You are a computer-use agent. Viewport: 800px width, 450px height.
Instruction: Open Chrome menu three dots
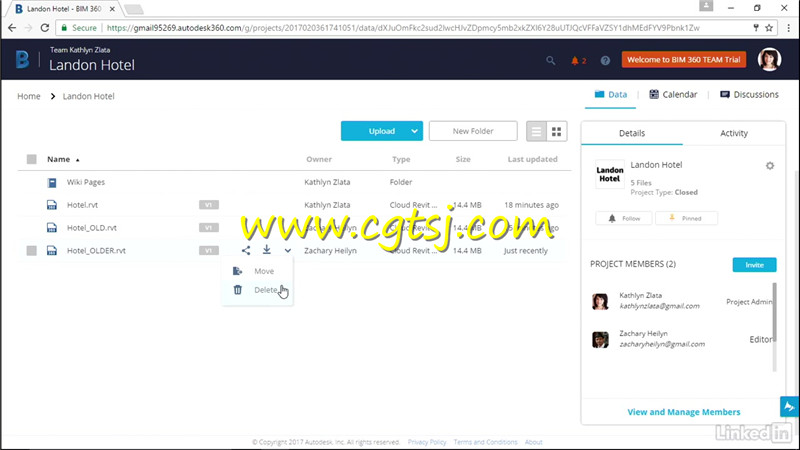click(789, 28)
